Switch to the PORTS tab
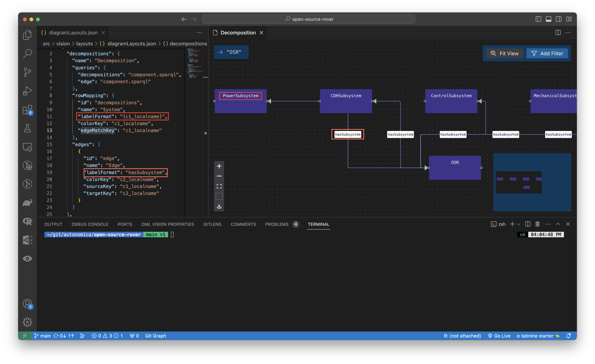Viewport: 595px width, 364px height. pos(125,224)
